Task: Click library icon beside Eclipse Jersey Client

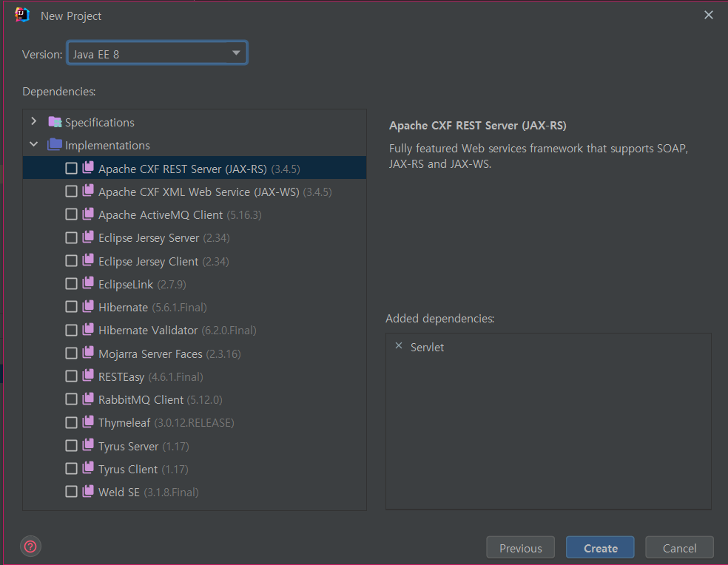Action: (88, 260)
